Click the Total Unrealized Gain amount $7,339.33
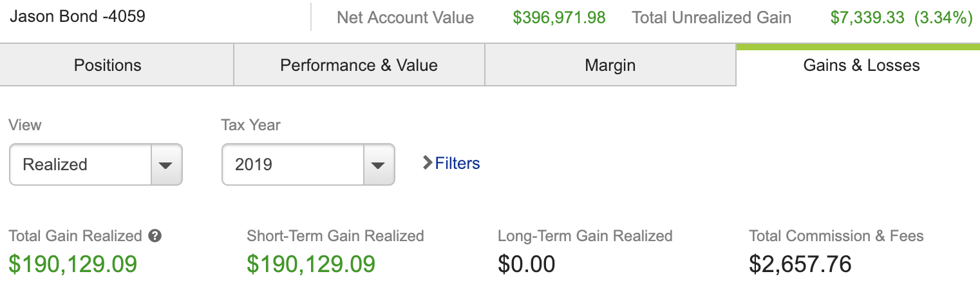 pyautogui.click(x=867, y=17)
